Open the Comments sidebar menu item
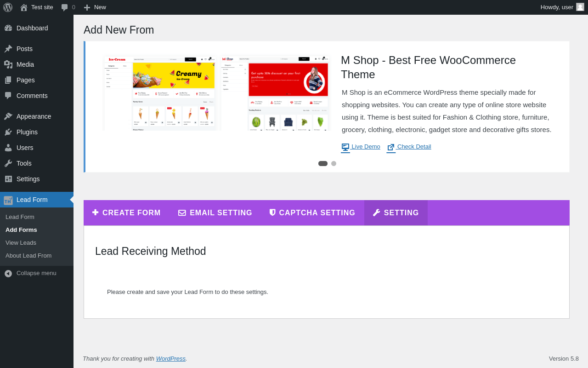Screen dimensions: 588x368 tap(37, 96)
